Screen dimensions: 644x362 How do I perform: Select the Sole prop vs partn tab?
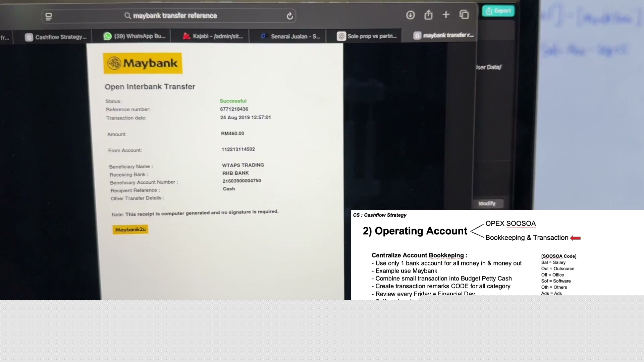click(x=367, y=36)
